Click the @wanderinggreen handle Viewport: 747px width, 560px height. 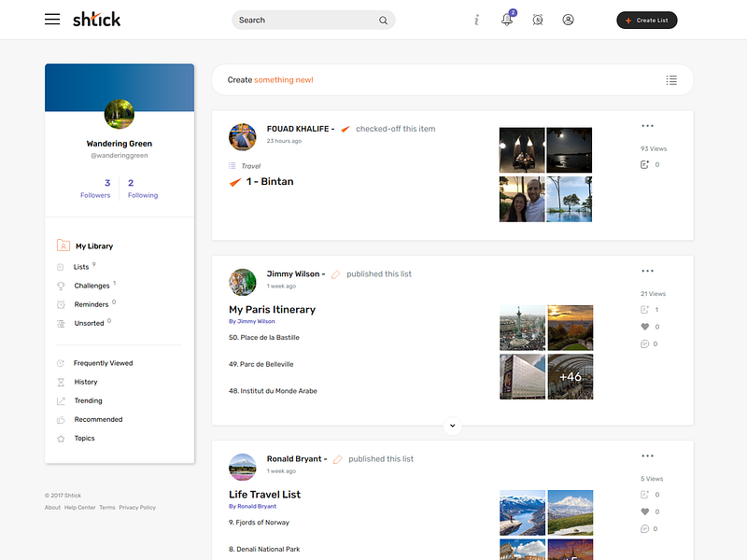[x=120, y=156]
